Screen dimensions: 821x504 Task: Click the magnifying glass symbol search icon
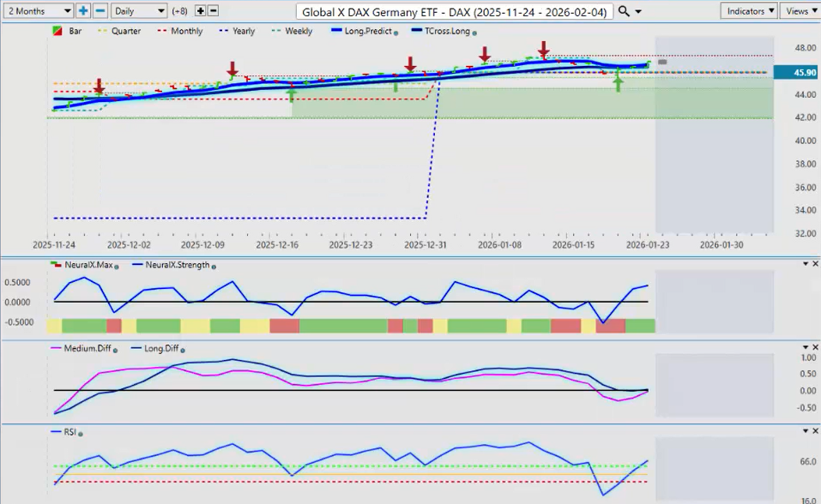coord(624,11)
